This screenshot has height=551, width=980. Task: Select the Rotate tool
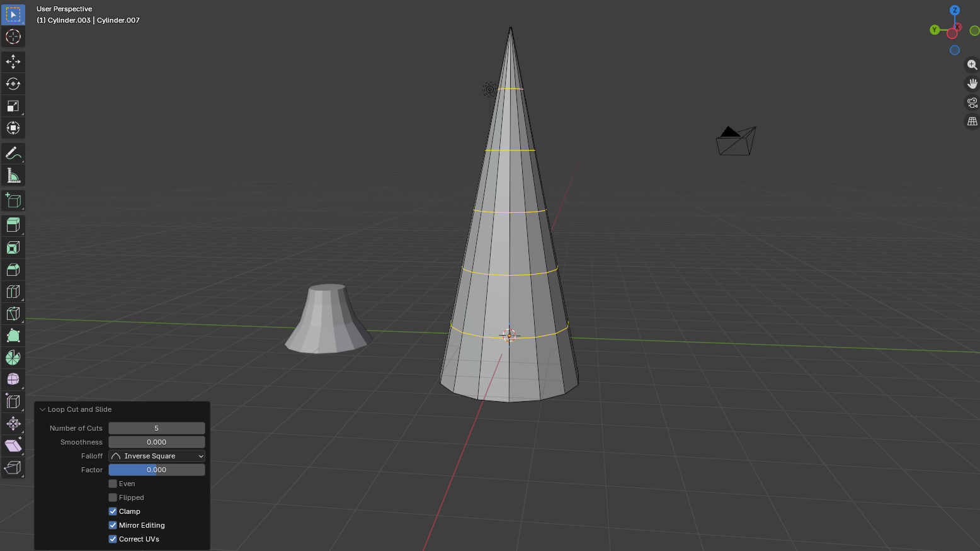tap(13, 84)
